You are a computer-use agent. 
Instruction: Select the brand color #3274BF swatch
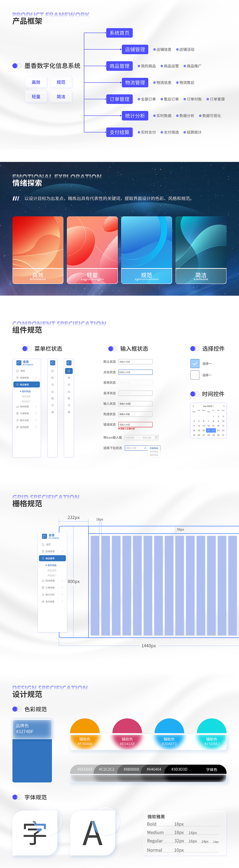point(32,751)
